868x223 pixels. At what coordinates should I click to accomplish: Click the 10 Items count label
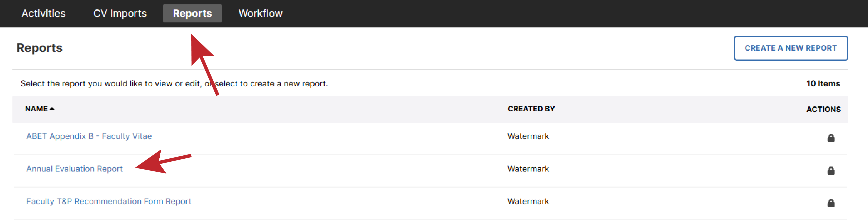823,83
